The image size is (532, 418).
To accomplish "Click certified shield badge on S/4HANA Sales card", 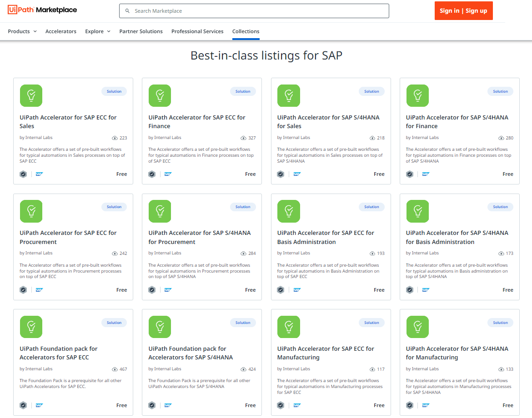I will (281, 174).
